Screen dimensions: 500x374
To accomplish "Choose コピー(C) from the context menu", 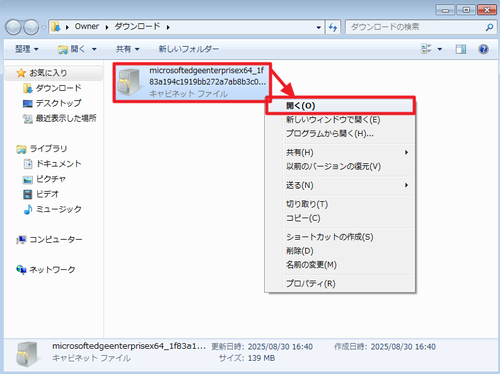I will pos(340,218).
